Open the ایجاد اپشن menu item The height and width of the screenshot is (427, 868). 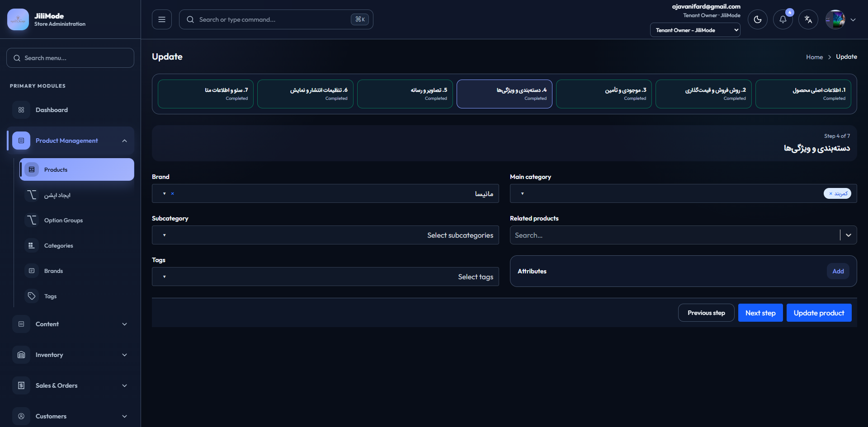point(77,195)
